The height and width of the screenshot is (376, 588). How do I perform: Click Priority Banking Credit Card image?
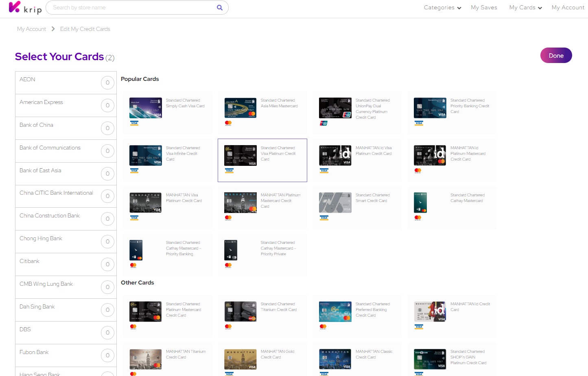pyautogui.click(x=430, y=108)
